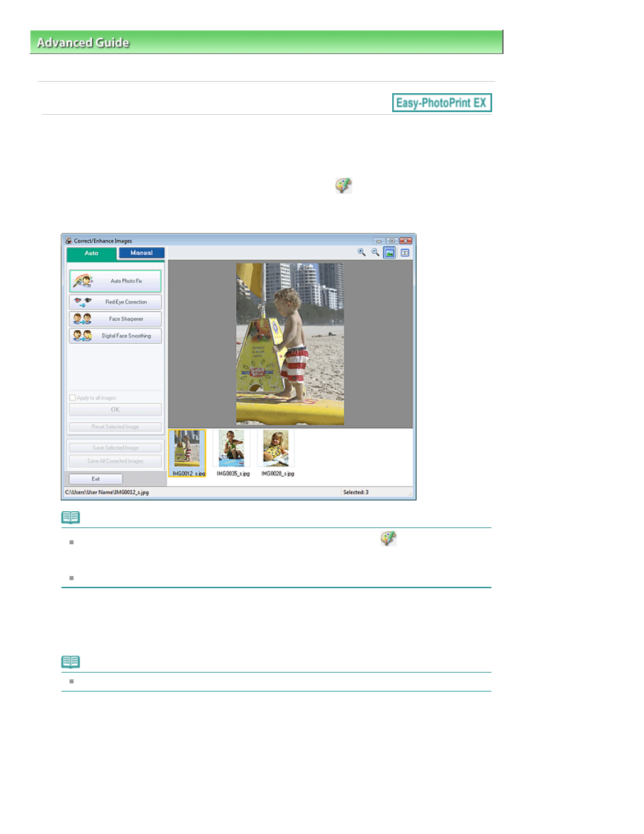Viewport: 644px width, 834px height.
Task: Click the Correct/Enhance palette icon in the first note
Action: tap(388, 538)
